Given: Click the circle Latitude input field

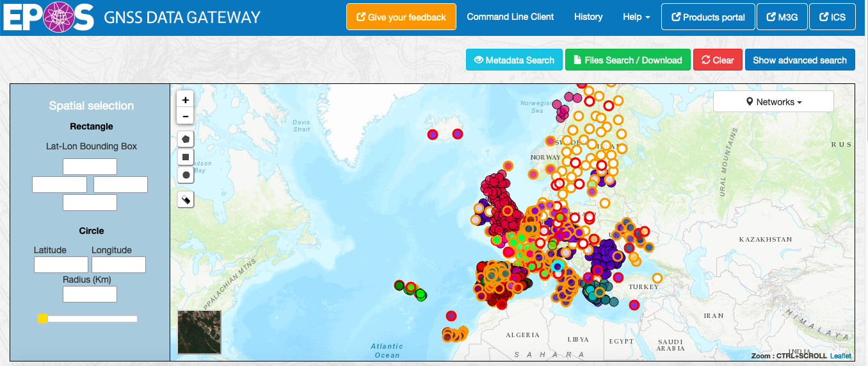Looking at the screenshot, I should point(61,265).
